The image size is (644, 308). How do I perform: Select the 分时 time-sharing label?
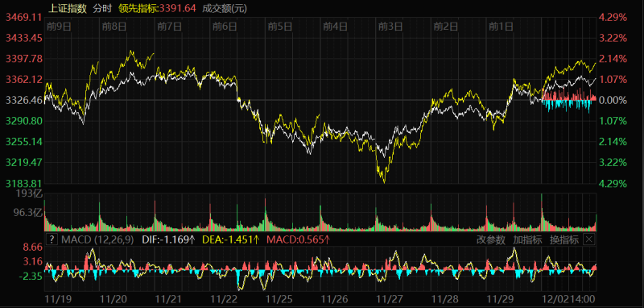[x=103, y=8]
